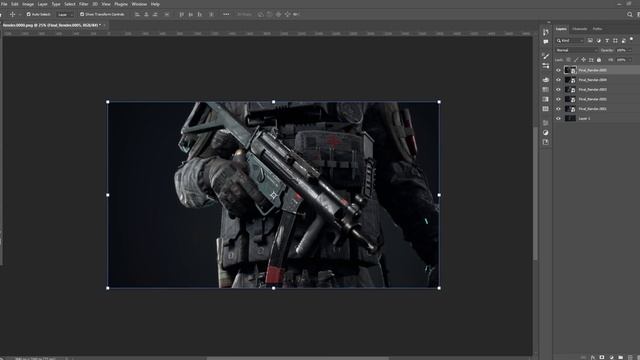Select the Layers tab
Viewport: 640px width, 360px height.
coord(561,29)
